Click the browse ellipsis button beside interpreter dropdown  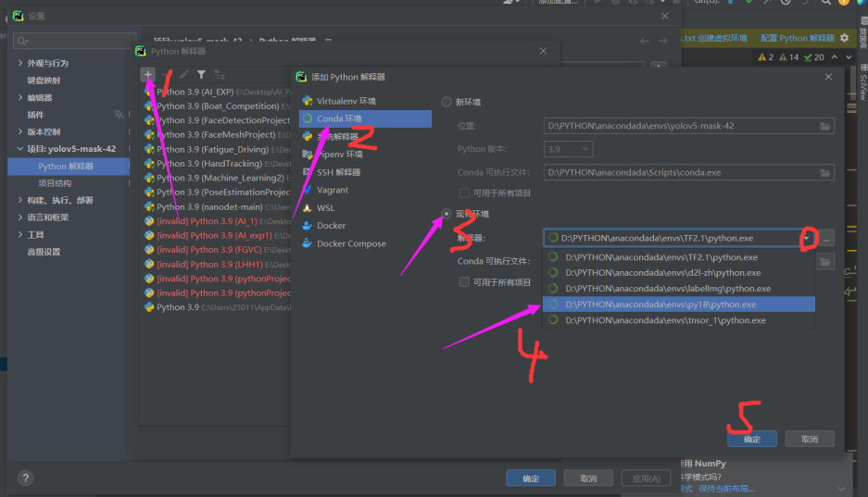826,238
